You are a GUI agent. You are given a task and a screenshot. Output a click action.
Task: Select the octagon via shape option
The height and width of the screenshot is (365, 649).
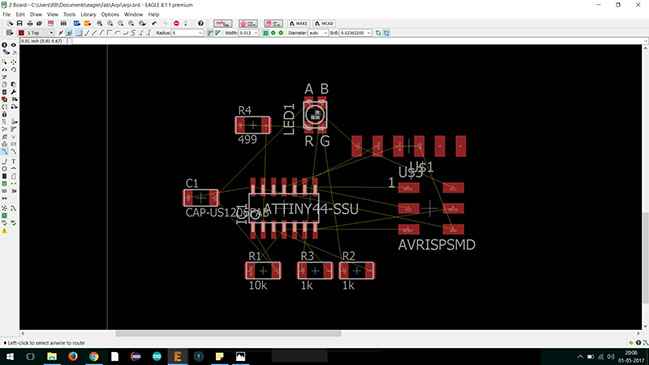(x=281, y=33)
